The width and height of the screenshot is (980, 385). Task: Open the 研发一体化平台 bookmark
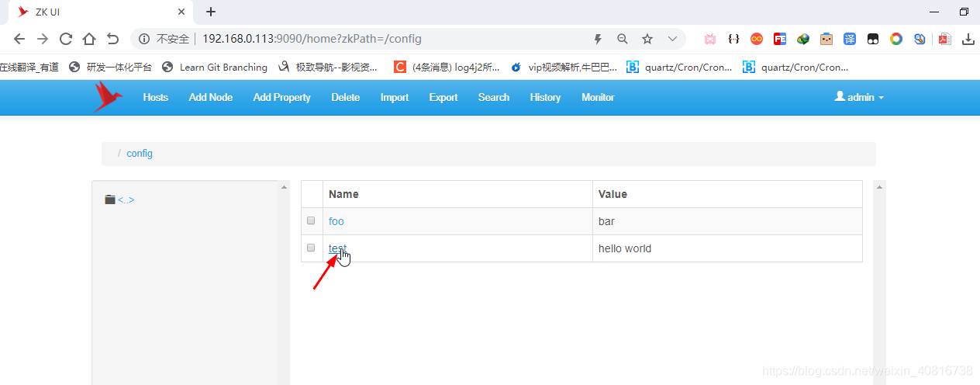tap(110, 68)
